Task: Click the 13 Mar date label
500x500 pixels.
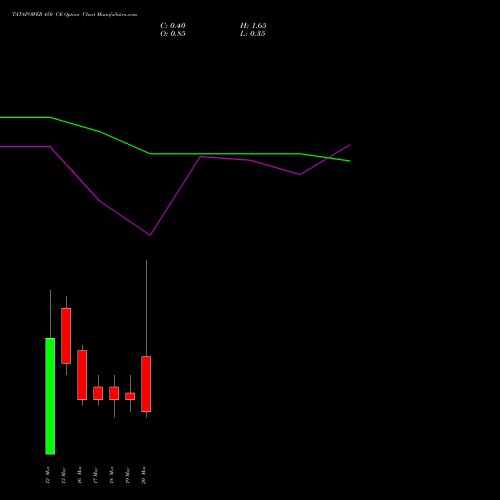Action: coord(64,475)
